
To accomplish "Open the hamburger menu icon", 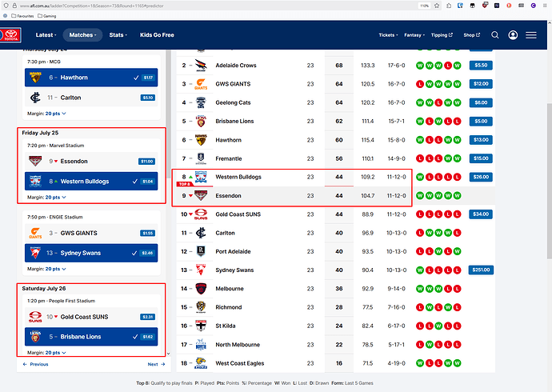I will point(531,35).
